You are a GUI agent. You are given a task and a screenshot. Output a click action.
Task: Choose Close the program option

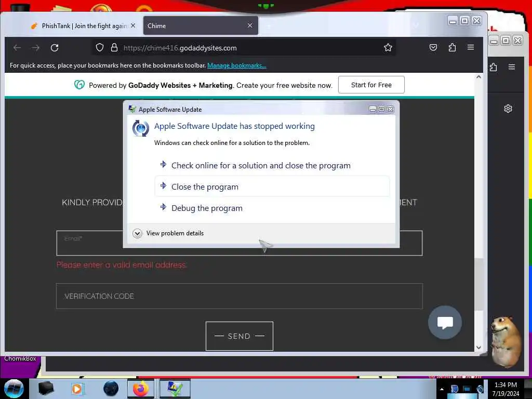(x=272, y=187)
